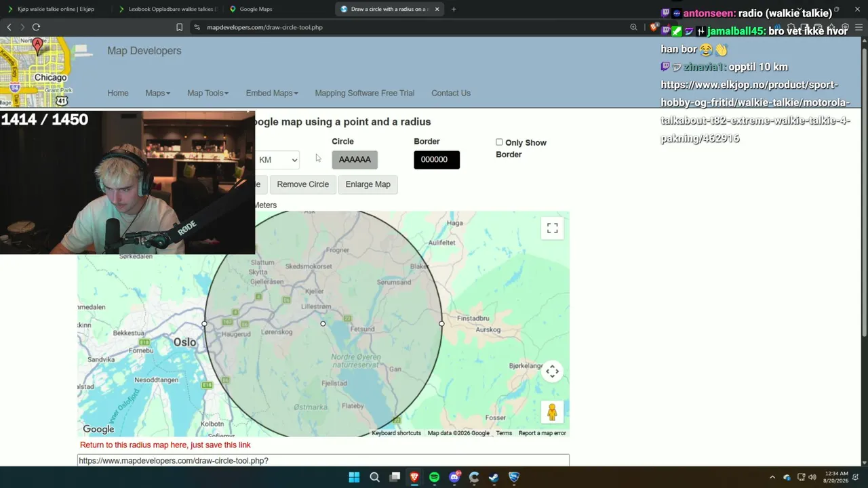Switch to the Kjøp walkie talkie Elkjøp tab
Viewport: 868px width, 488px height.
[x=56, y=9]
